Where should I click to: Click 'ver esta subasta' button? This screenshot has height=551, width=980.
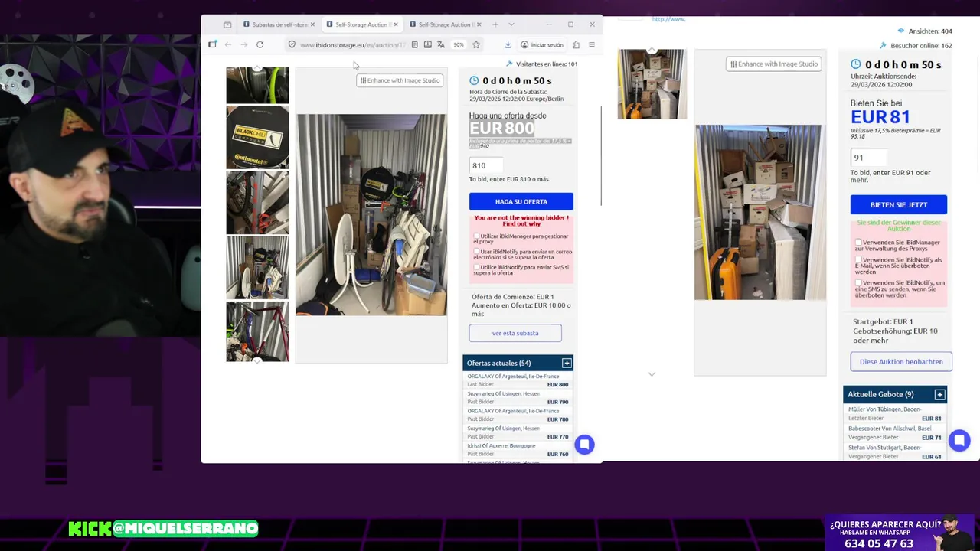click(515, 333)
